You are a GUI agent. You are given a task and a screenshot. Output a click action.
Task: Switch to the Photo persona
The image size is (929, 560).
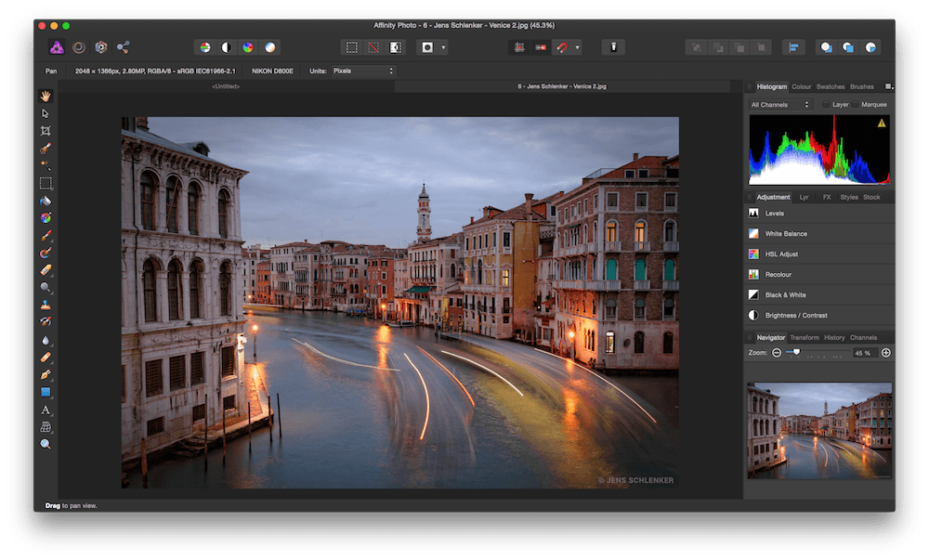[x=57, y=47]
